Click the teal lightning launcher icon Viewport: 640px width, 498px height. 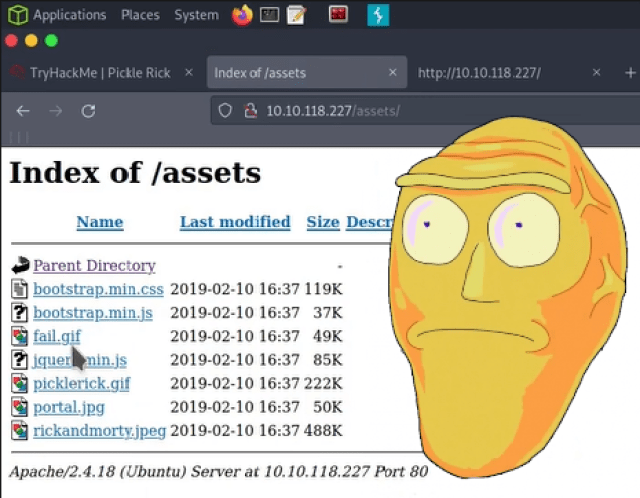(378, 15)
